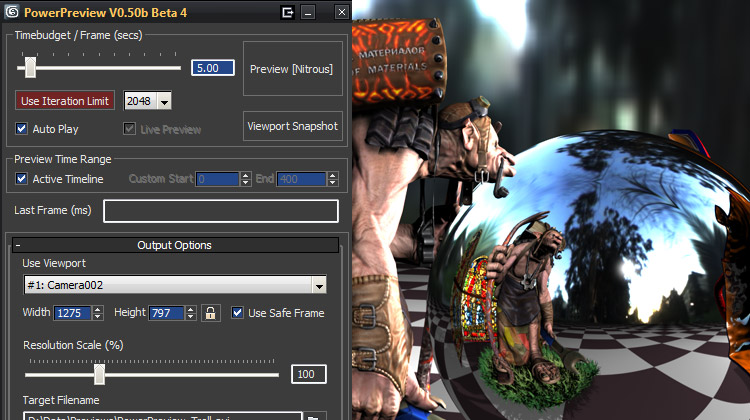Click the Timebudget slider handle

tap(30, 67)
